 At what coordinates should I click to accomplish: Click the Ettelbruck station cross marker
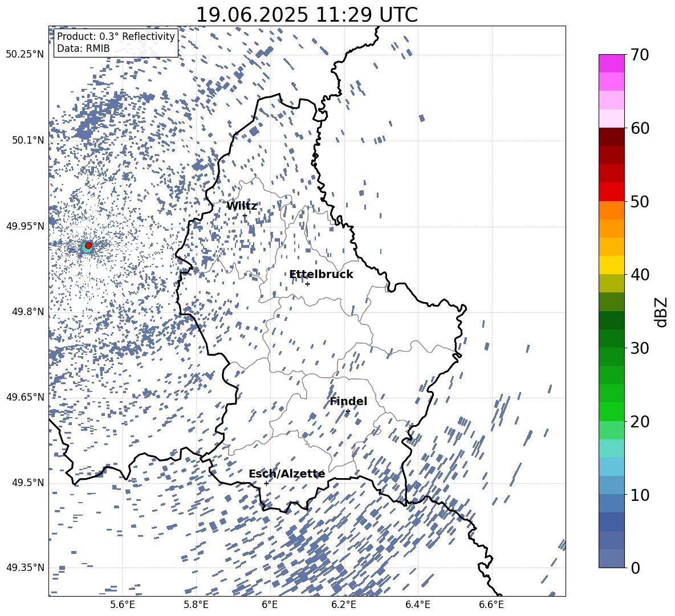pos(307,284)
